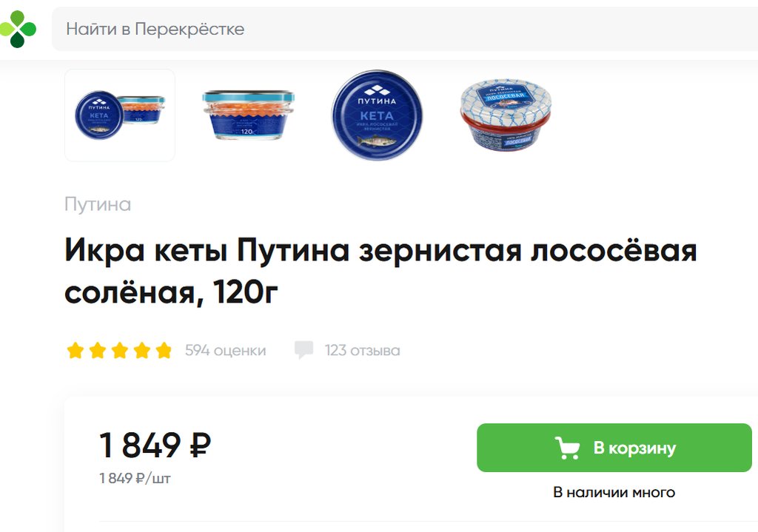
Task: Click the fourth rating star
Action: pos(141,350)
